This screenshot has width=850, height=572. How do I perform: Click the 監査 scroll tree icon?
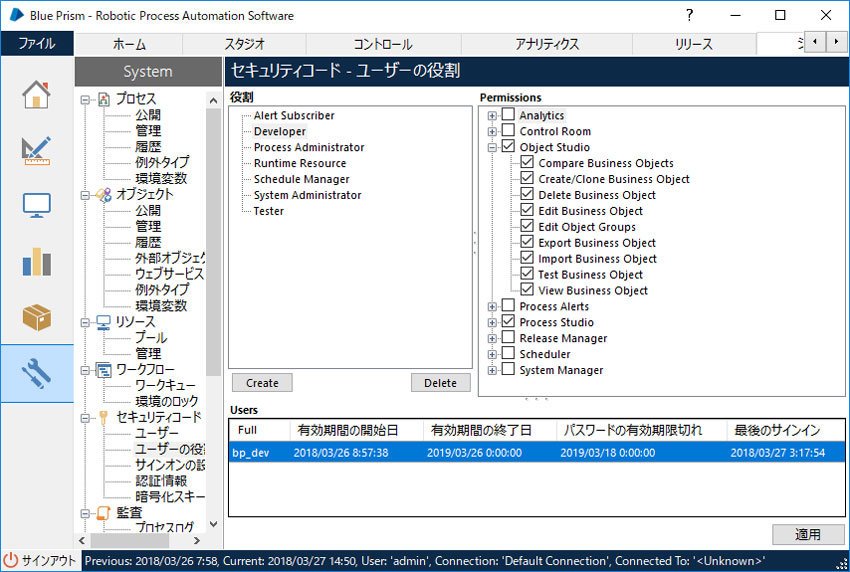(x=104, y=513)
